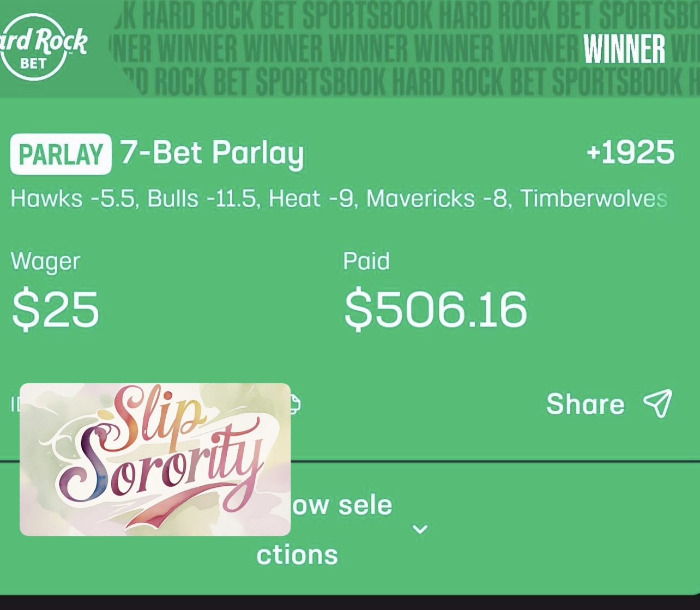Click the 'ctions' text below the divider
The image size is (700, 610).
pyautogui.click(x=297, y=554)
